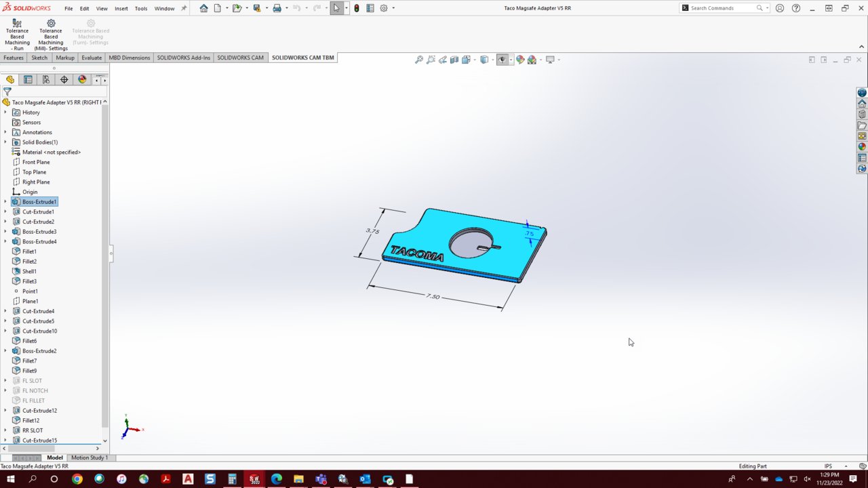Open the Tools menu
The width and height of the screenshot is (868, 488).
coord(141,9)
